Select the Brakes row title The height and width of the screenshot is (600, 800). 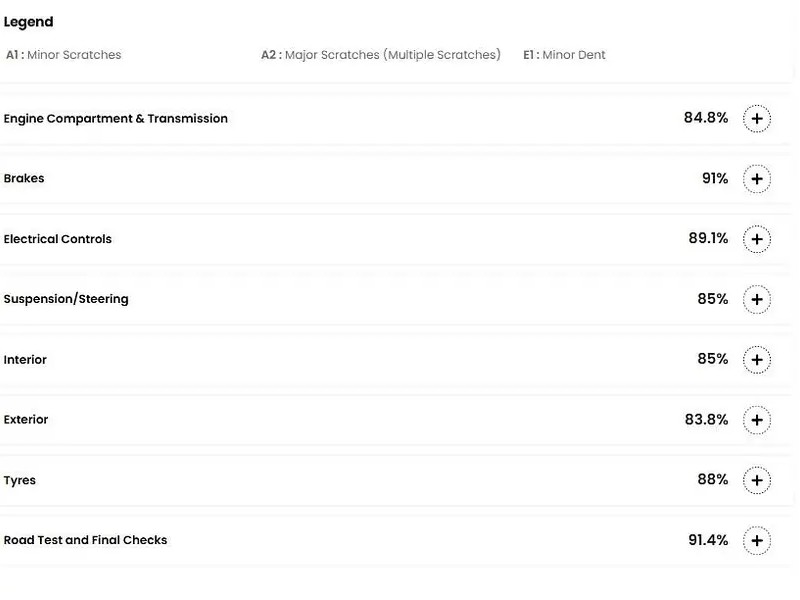pos(24,179)
